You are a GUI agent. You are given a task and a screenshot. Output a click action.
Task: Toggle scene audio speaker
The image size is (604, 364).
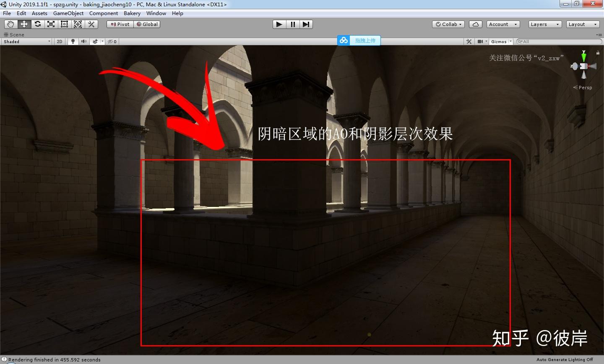(x=84, y=41)
